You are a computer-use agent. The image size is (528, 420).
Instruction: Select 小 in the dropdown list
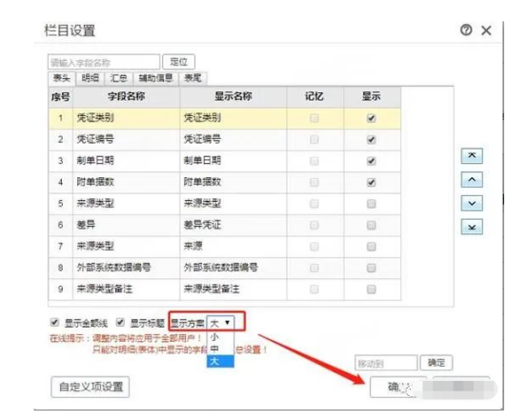[x=220, y=337]
